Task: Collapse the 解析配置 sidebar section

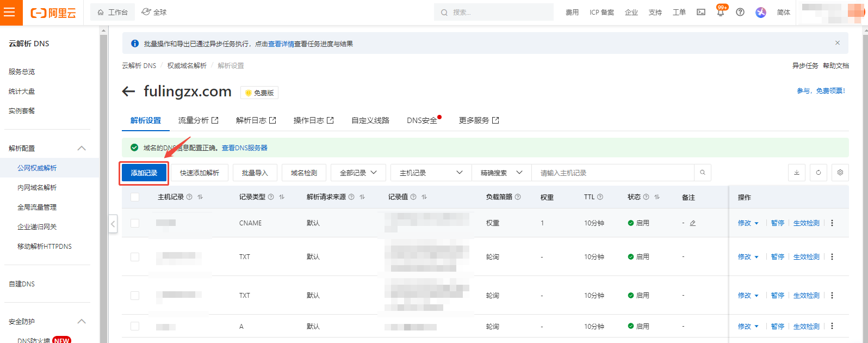Action: [82, 148]
